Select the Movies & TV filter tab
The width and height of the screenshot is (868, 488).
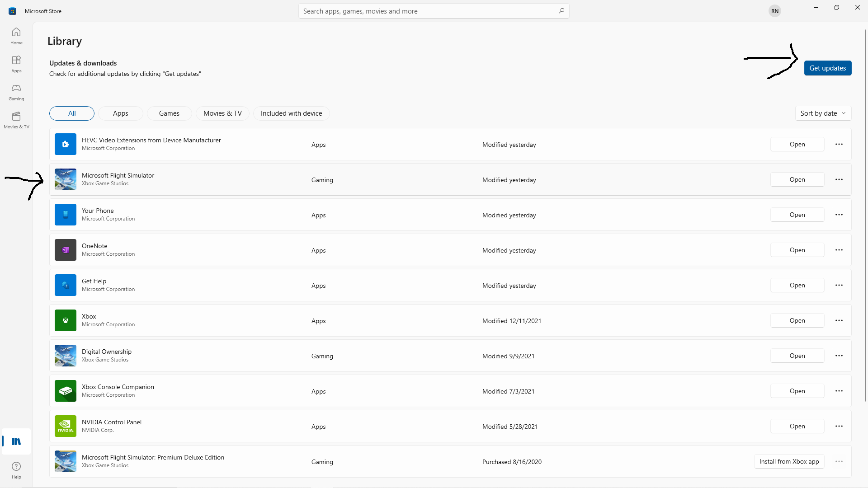pos(222,113)
